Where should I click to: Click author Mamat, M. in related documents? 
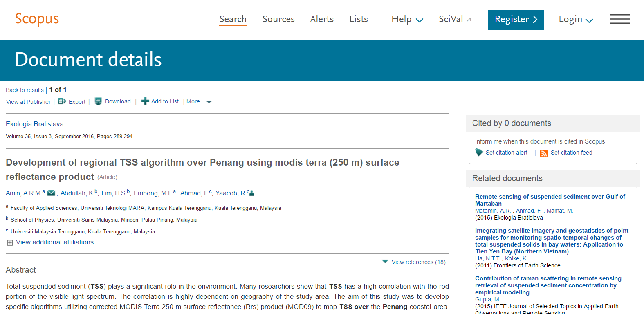click(560, 211)
